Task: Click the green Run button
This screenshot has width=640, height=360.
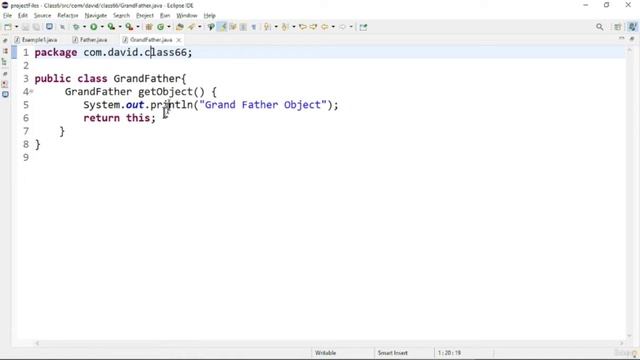Action: tap(94, 27)
